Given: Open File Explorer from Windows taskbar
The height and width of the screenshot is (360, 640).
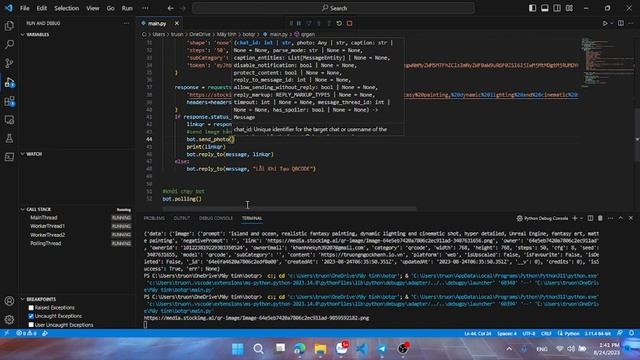Looking at the screenshot, I should pos(320,349).
